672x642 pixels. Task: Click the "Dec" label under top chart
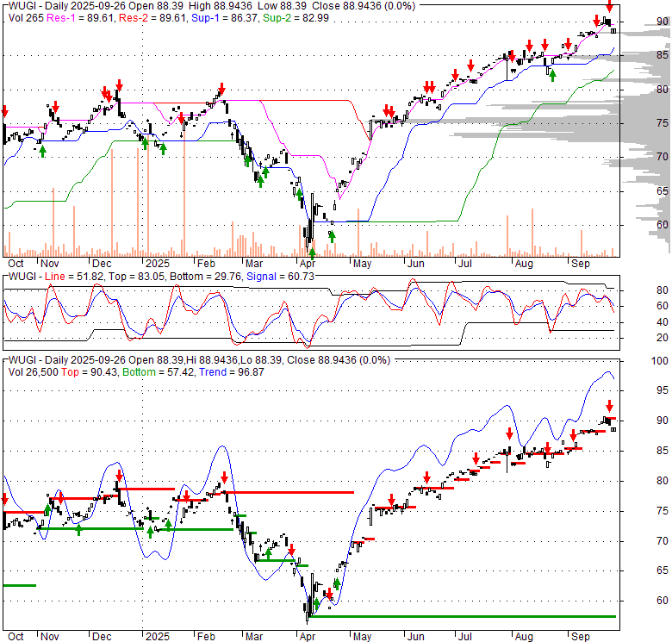pos(102,264)
